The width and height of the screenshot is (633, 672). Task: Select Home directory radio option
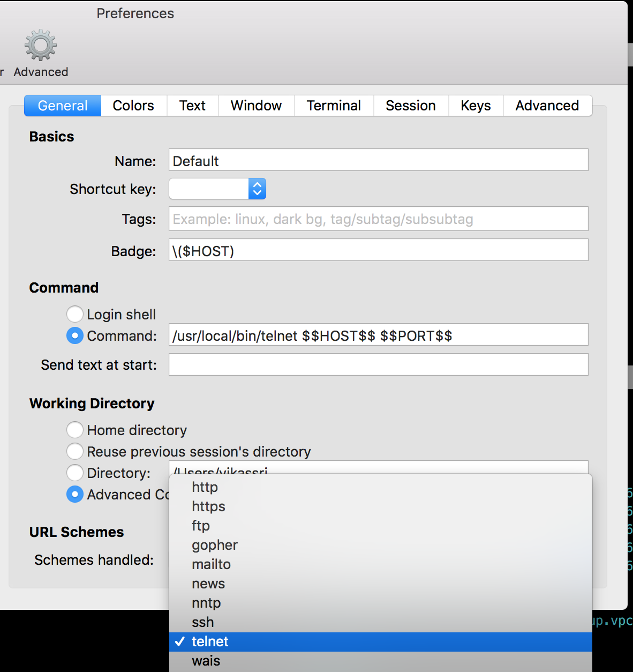pos(75,430)
